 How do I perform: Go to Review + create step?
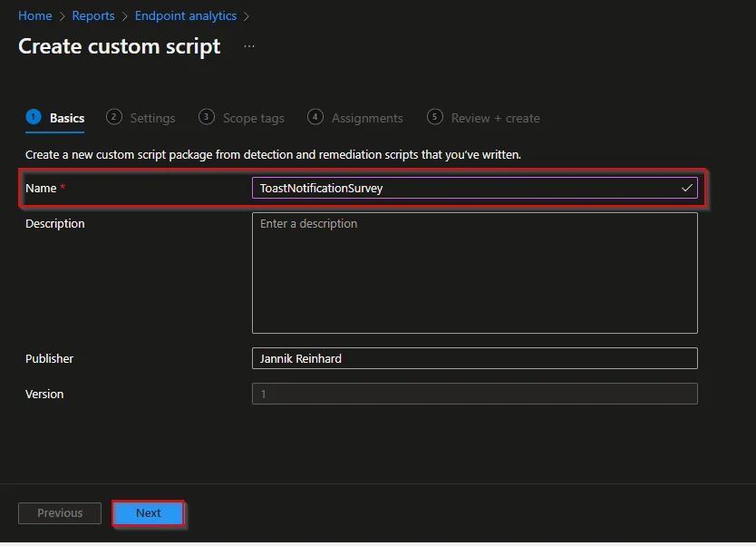(483, 118)
